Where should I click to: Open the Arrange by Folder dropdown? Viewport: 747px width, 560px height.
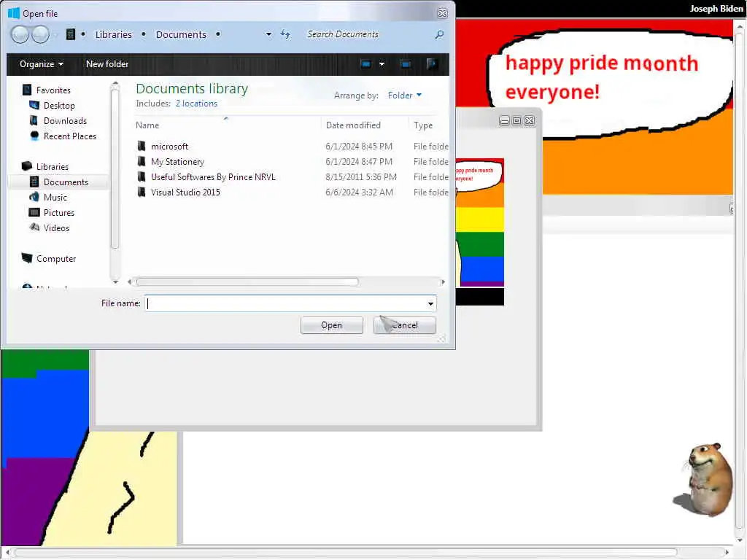point(404,96)
